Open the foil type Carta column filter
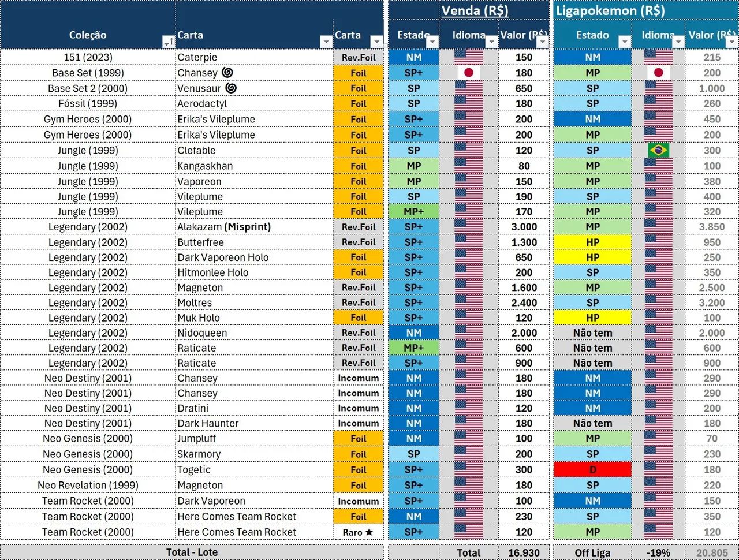Viewport: 739px width, 560px height. [376, 42]
